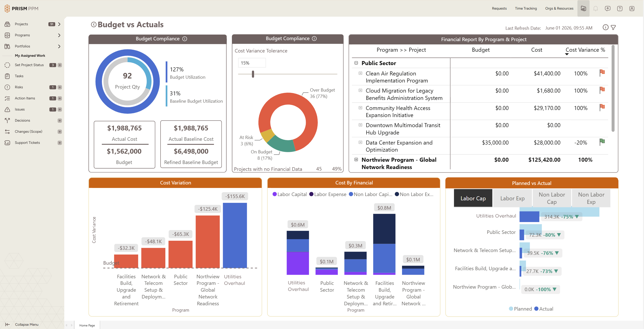Image resolution: width=644 pixels, height=329 pixels.
Task: Add a new Action Item with plus icon
Action: (x=60, y=98)
